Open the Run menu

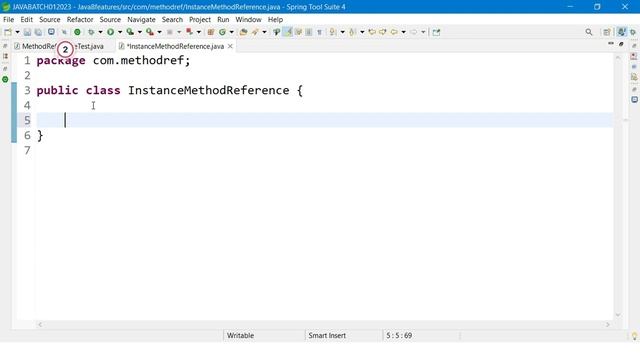(x=223, y=20)
